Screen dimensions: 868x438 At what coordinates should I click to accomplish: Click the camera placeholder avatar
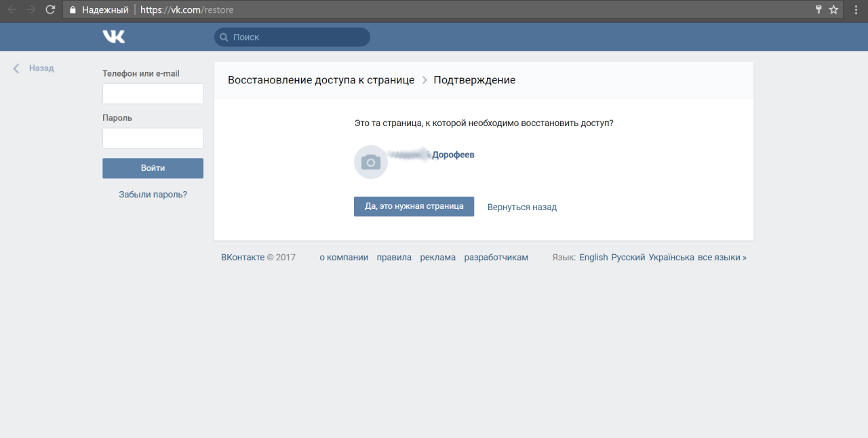370,162
